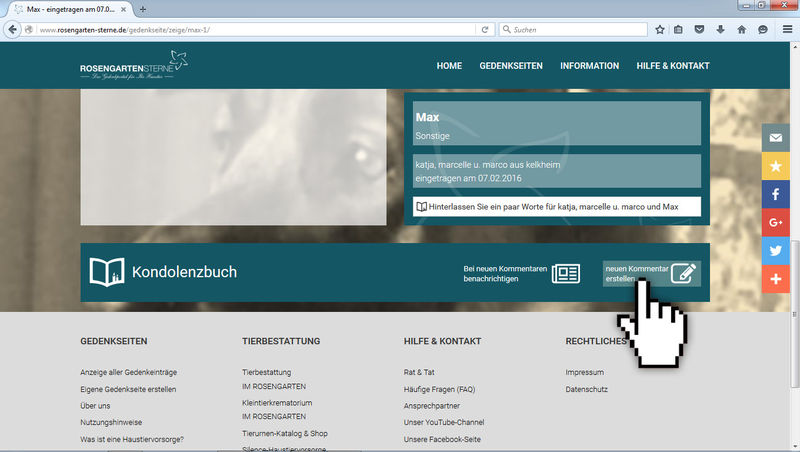The width and height of the screenshot is (800, 452).
Task: Bookmark this page with star icon
Action: (660, 30)
